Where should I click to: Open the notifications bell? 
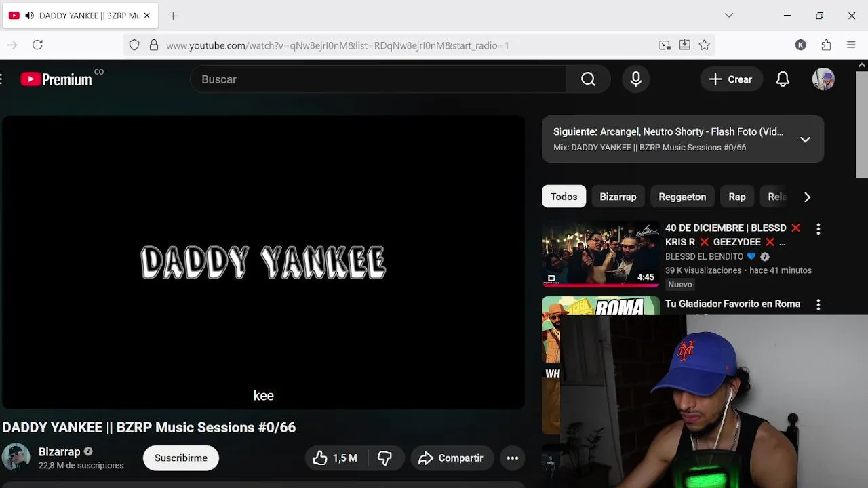(x=783, y=79)
